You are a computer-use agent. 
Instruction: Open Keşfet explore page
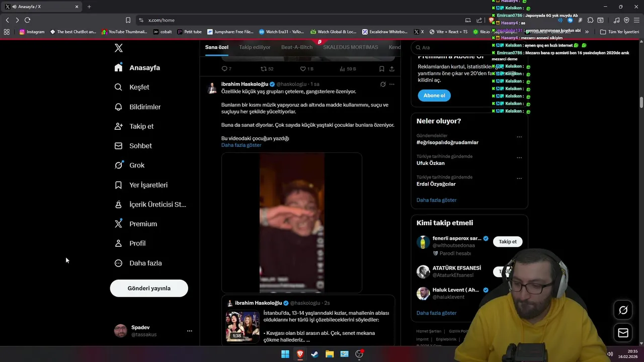click(132, 87)
